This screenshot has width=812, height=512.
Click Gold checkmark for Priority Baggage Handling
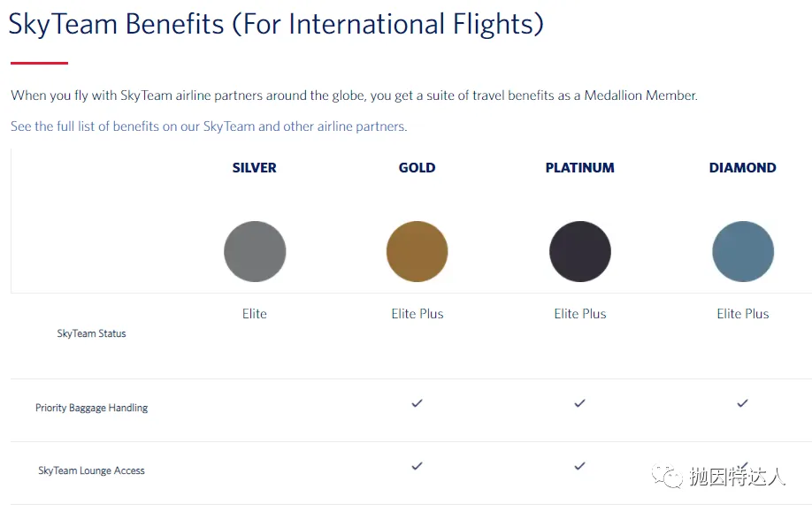pyautogui.click(x=417, y=402)
